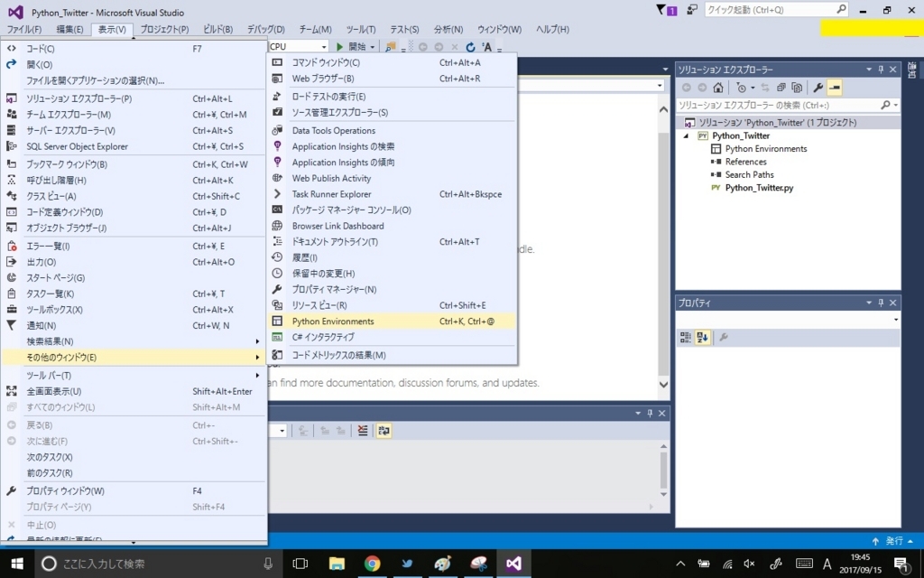Click チーム エクスプローラー(M) in View menu
924x578 pixels.
134,115
